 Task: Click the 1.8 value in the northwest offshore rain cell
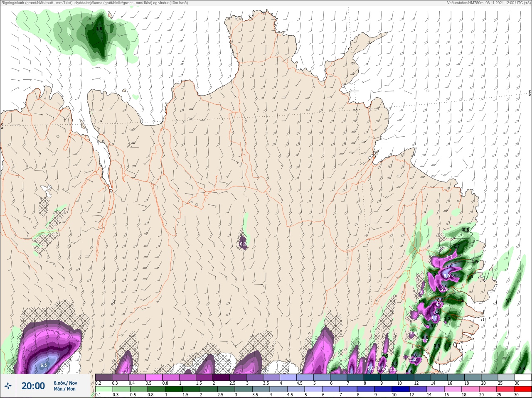click(x=99, y=29)
